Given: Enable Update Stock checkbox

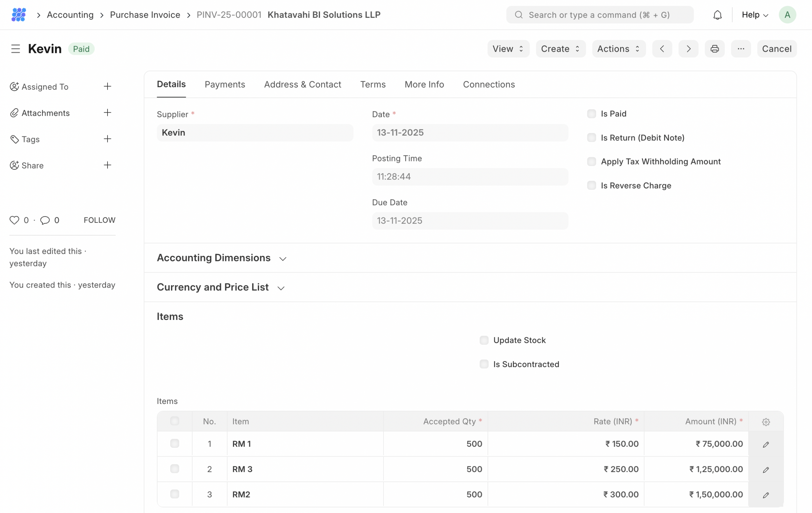Looking at the screenshot, I should click(x=484, y=341).
